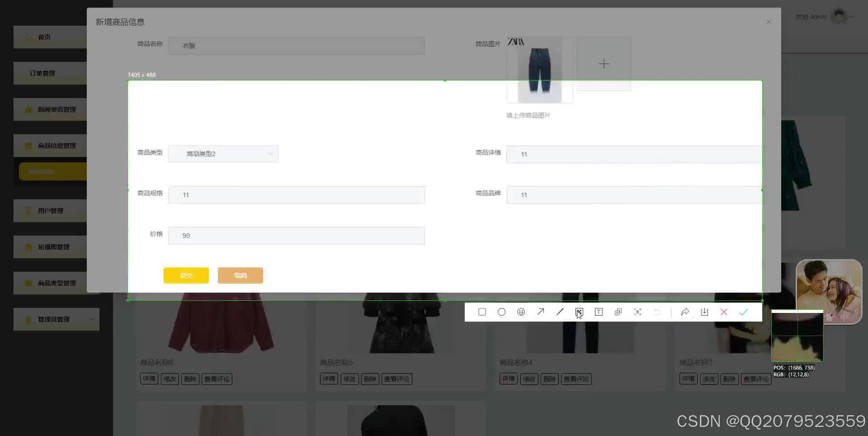868x436 pixels.
Task: Select the arrow drawing tool
Action: [x=540, y=312]
